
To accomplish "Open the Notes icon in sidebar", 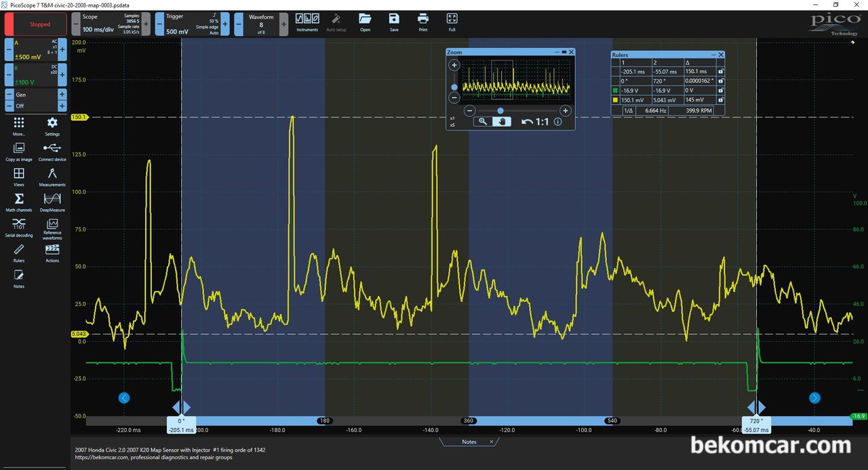I will 18,275.
